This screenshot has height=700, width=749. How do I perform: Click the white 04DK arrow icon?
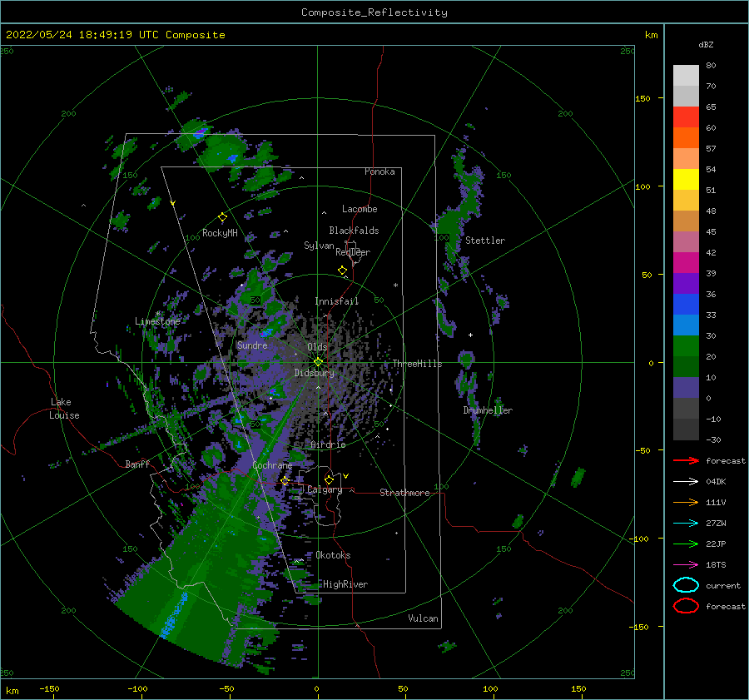point(686,482)
